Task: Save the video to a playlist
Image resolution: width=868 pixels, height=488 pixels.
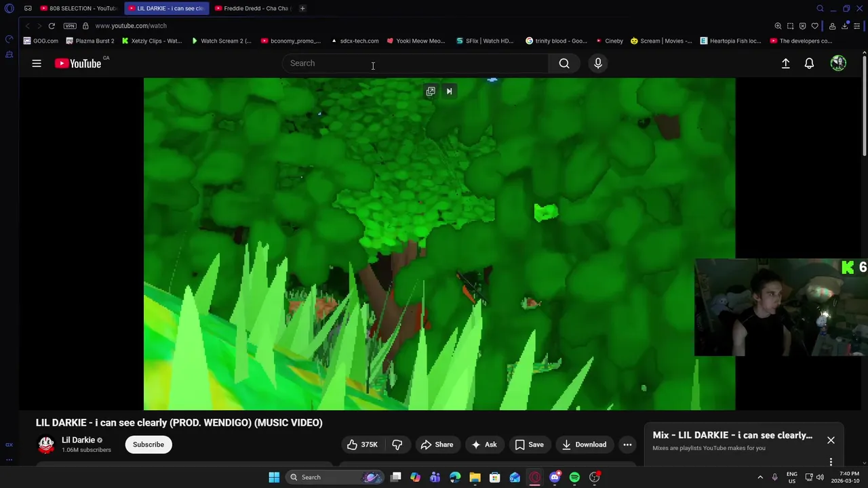Action: [529, 445]
